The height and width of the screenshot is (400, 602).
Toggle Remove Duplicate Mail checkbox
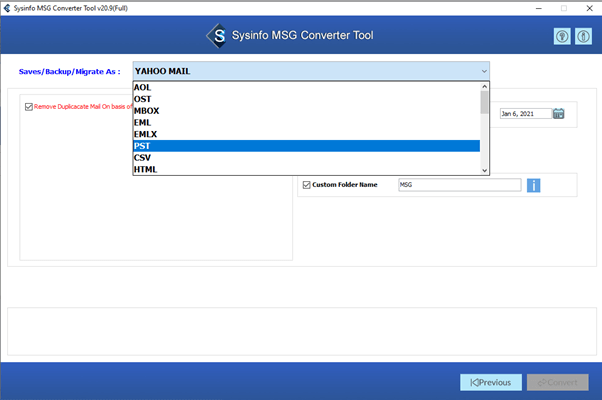coord(28,106)
